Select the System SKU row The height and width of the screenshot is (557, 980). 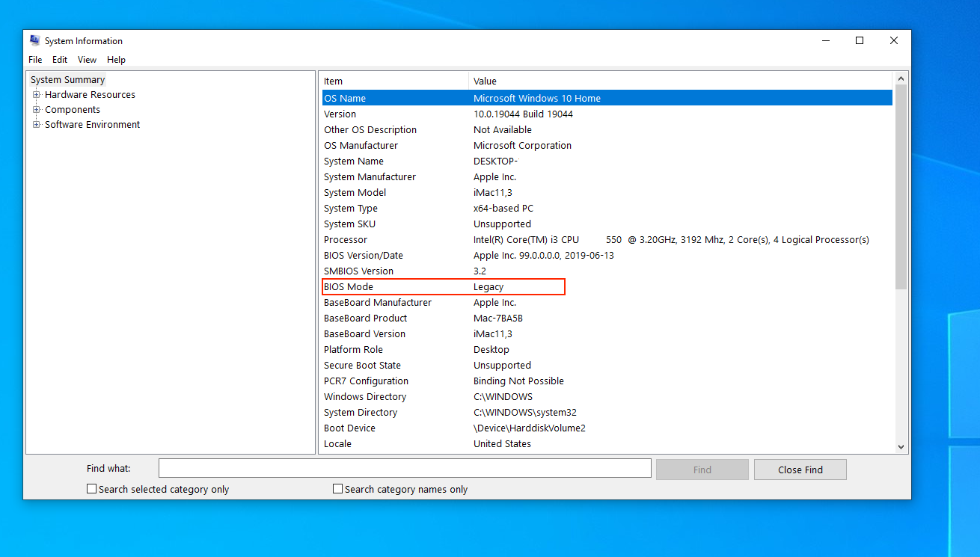pos(607,224)
